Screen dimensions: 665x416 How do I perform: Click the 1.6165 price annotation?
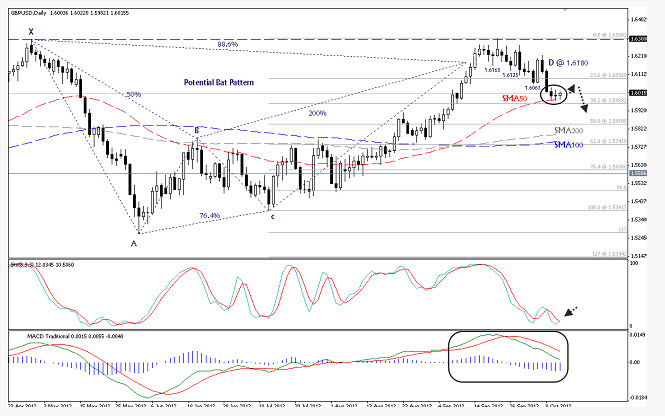coord(492,70)
